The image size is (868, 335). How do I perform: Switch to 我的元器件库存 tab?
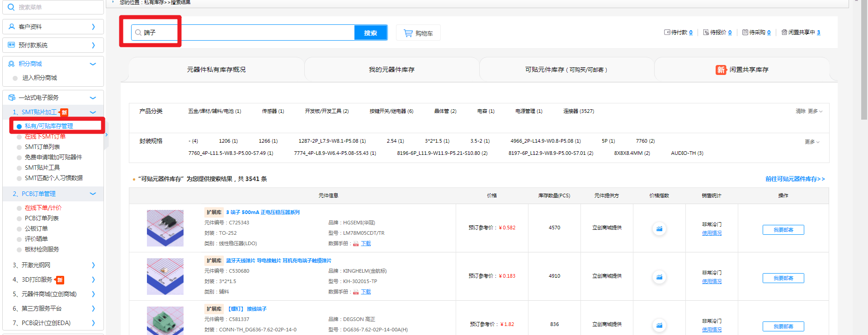click(x=392, y=70)
